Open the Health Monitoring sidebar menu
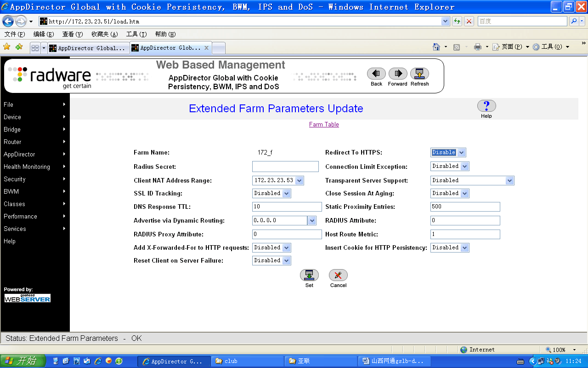This screenshot has width=588, height=368. point(34,167)
